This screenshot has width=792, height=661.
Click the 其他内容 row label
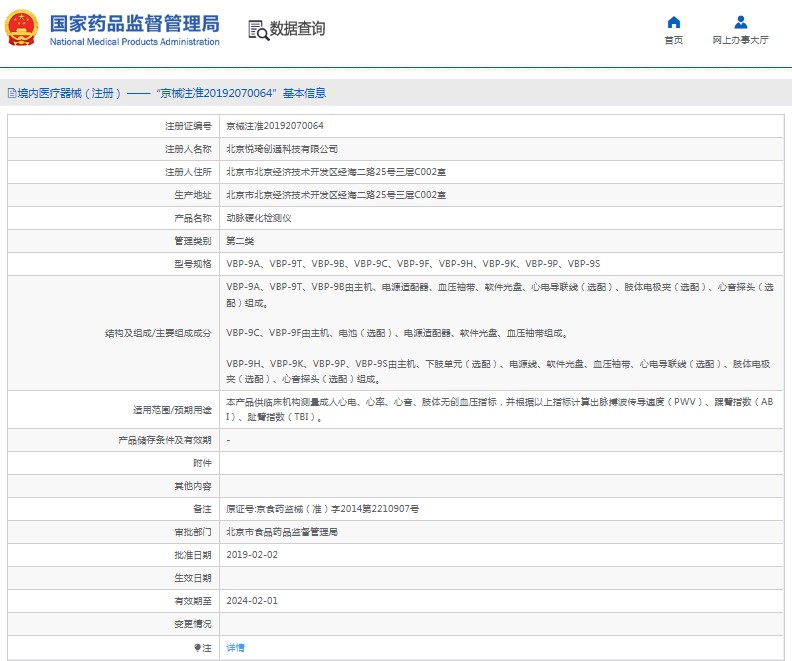coord(192,486)
